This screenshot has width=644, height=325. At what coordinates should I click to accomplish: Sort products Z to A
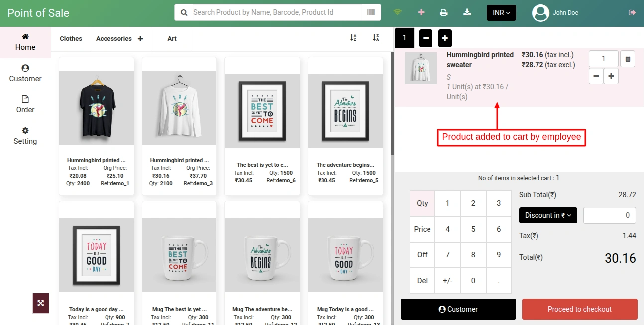tap(376, 37)
